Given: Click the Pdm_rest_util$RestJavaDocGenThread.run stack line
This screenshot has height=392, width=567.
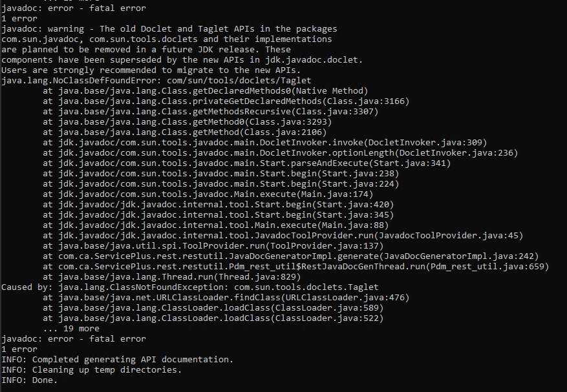Looking at the screenshot, I should [x=296, y=267].
